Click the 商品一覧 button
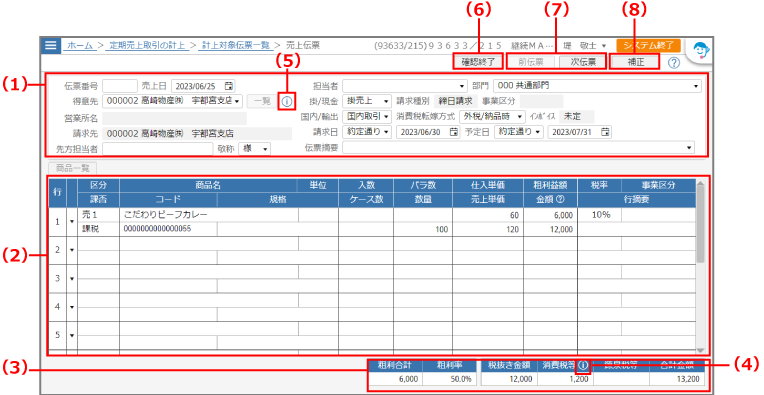 pos(73,169)
